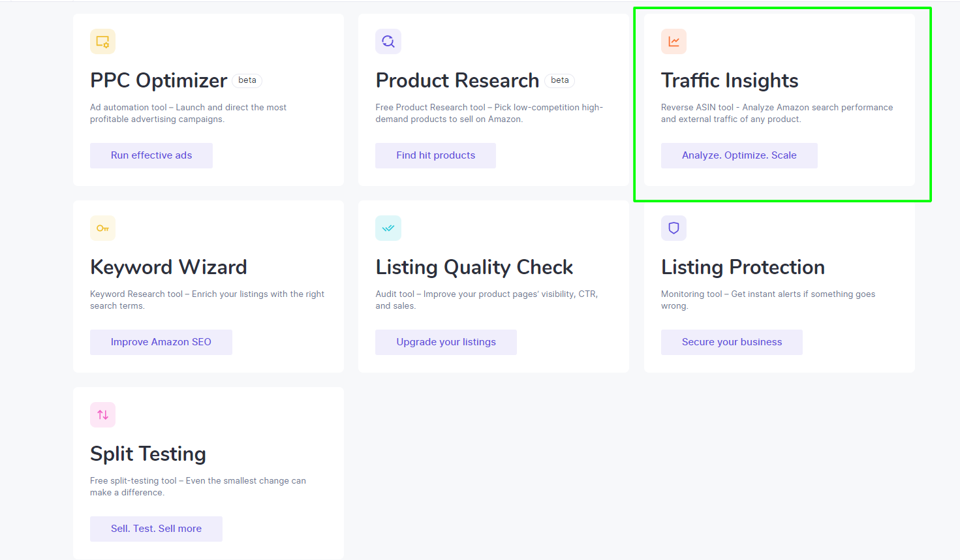960x560 pixels.
Task: Open Analyze. Optimize. Scale button
Action: tap(739, 155)
